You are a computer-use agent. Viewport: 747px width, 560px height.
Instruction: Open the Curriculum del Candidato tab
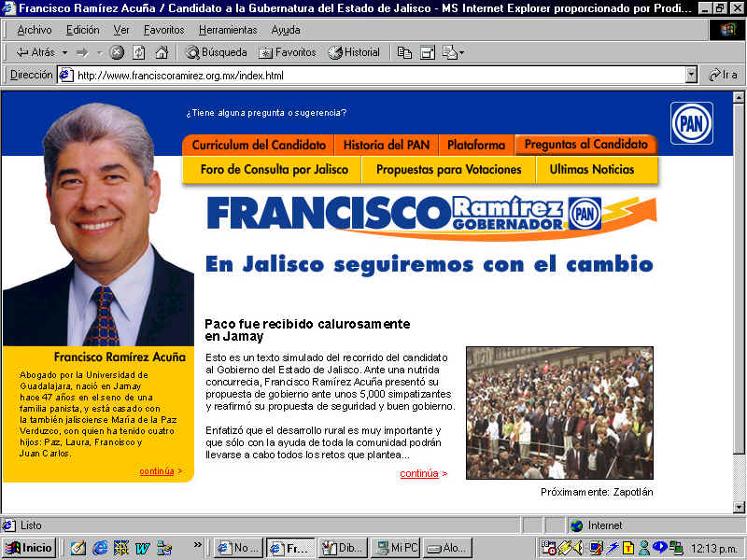(259, 145)
